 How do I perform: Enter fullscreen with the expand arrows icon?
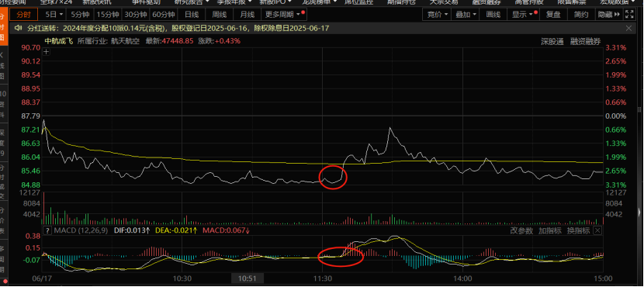[628, 15]
